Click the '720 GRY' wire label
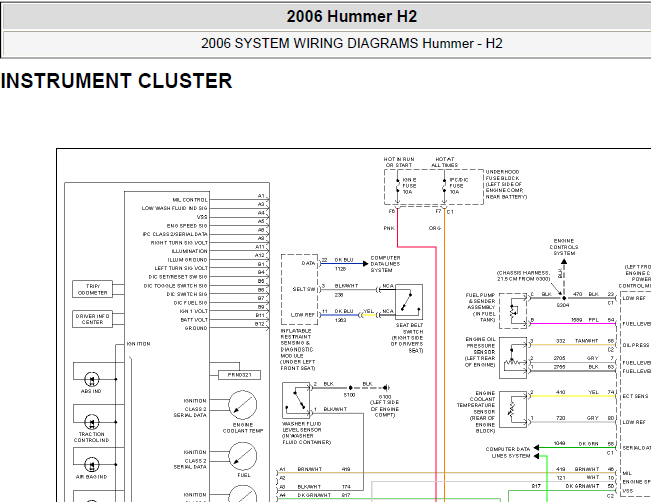This screenshot has width=651, height=502. pos(577,418)
